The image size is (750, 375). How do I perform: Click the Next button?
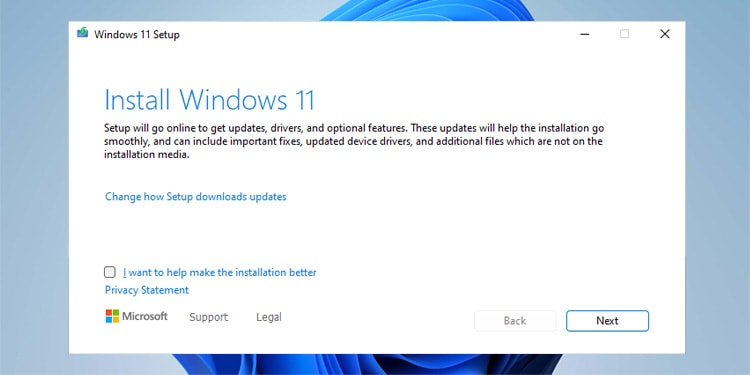607,321
